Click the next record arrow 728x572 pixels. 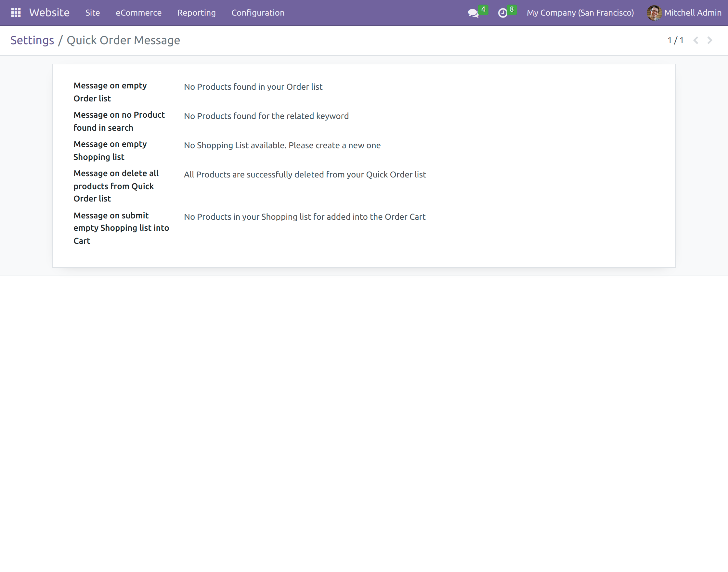(710, 40)
